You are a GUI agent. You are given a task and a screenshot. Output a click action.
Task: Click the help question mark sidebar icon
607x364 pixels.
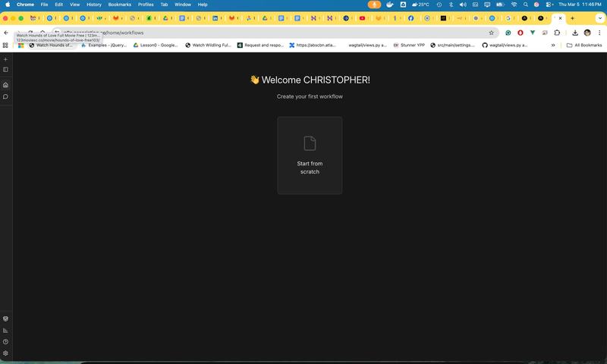[x=5, y=342]
